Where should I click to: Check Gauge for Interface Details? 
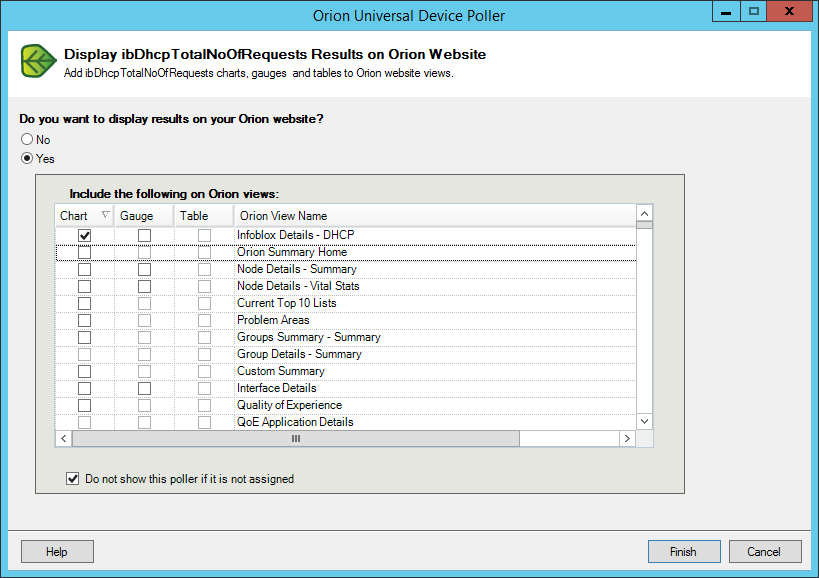[145, 388]
